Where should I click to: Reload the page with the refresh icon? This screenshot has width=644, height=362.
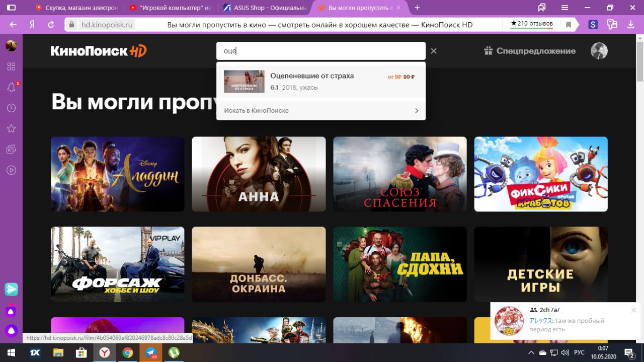point(51,24)
